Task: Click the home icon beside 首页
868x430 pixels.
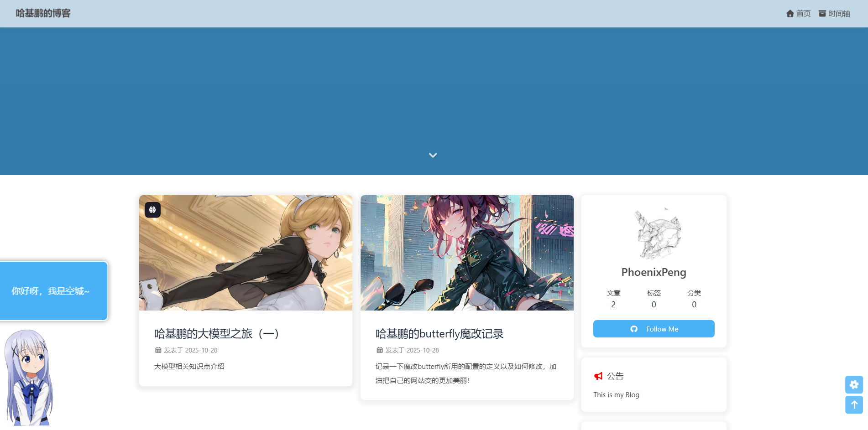Action: point(790,14)
